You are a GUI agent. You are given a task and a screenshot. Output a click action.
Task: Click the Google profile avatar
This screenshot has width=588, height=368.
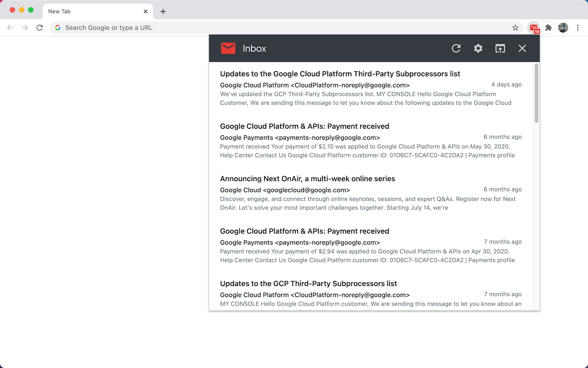pyautogui.click(x=563, y=28)
